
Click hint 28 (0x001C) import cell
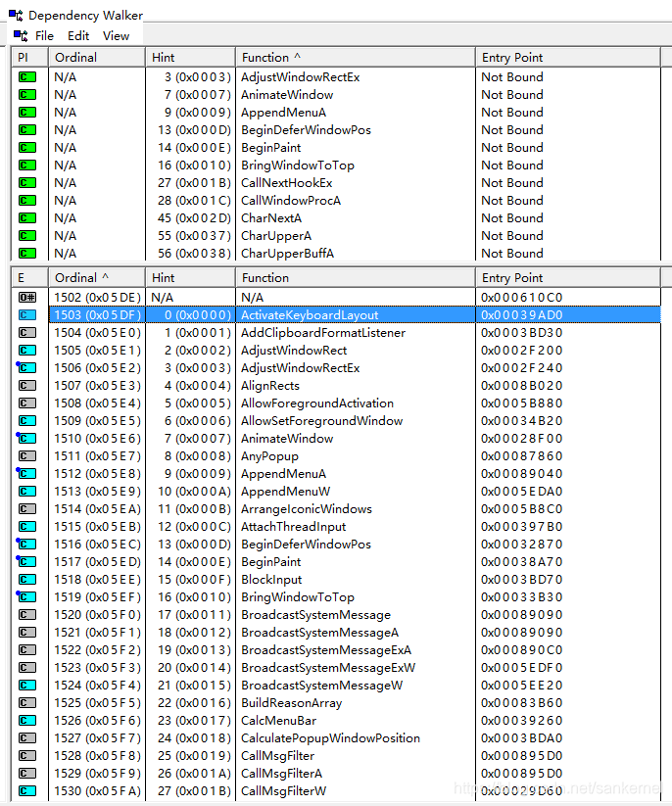[194, 201]
